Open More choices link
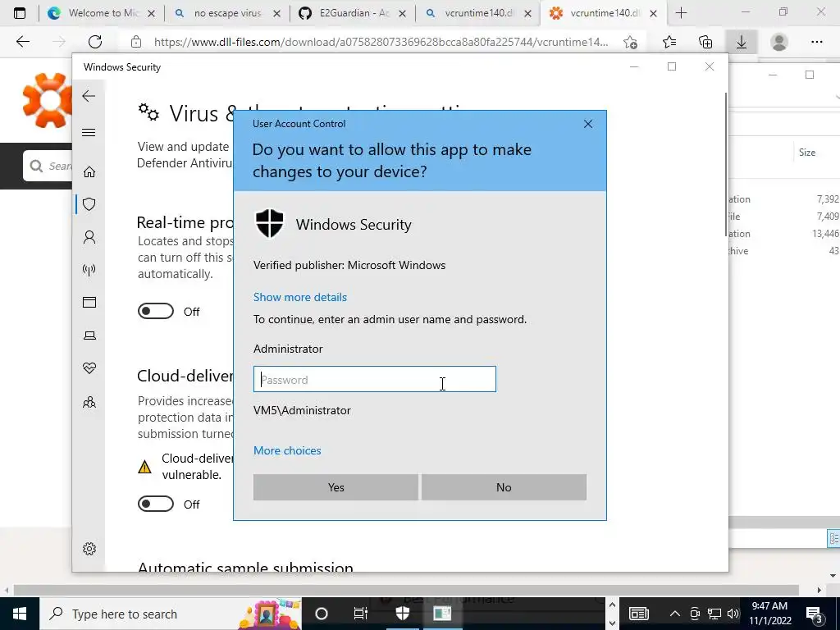This screenshot has width=840, height=630. coord(287,450)
